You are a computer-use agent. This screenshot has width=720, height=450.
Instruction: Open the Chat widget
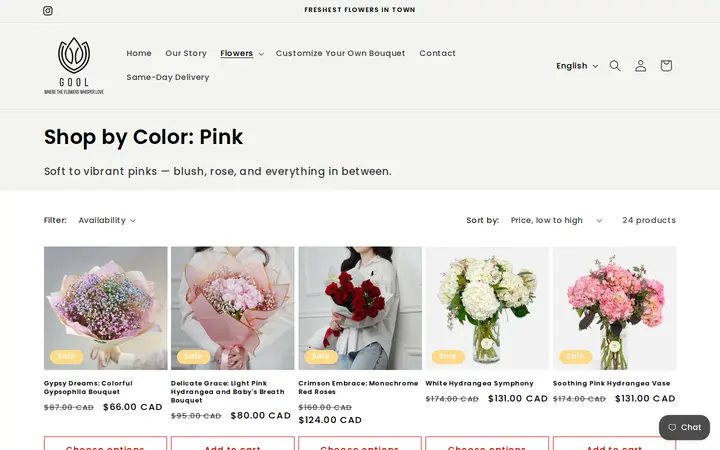(684, 428)
